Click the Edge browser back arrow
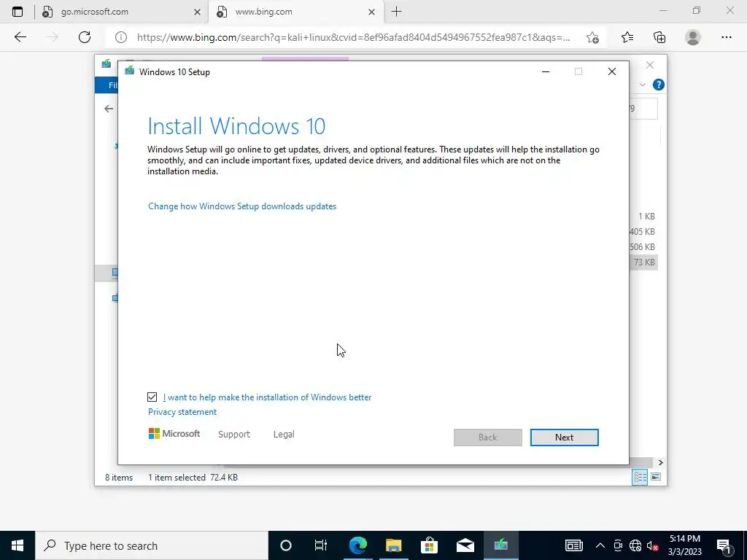747x560 pixels. point(20,37)
